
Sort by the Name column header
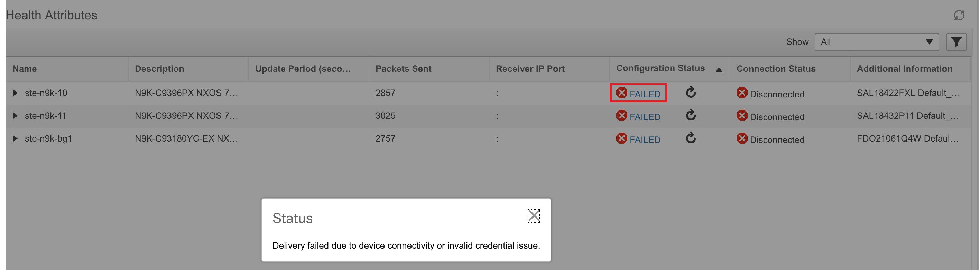[x=25, y=69]
